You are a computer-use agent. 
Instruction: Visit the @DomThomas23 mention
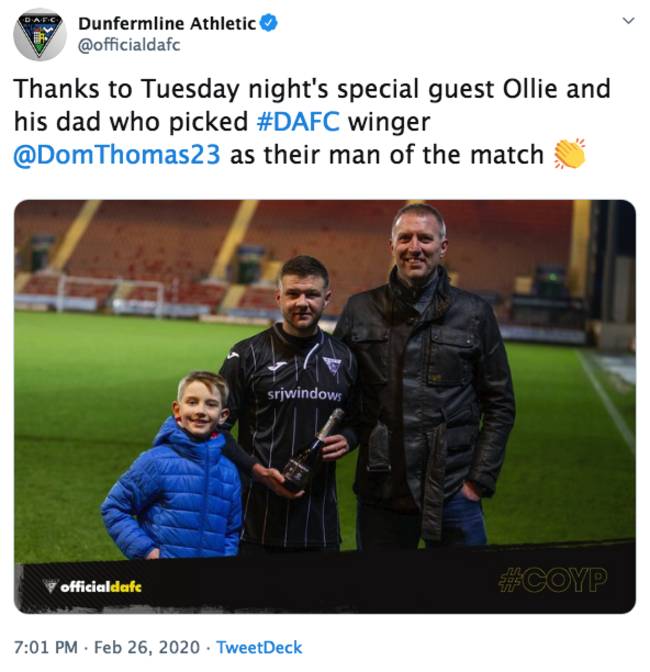coord(122,157)
